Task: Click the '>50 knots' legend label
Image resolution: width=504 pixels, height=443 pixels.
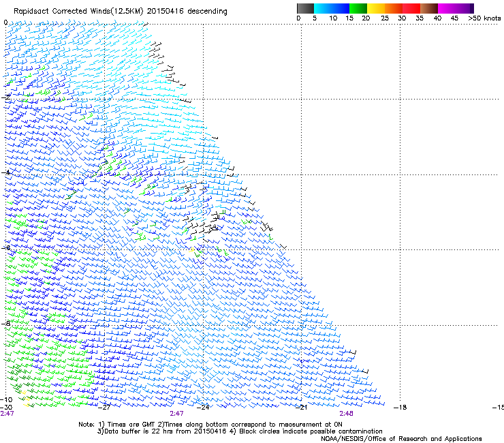Action: click(x=484, y=18)
